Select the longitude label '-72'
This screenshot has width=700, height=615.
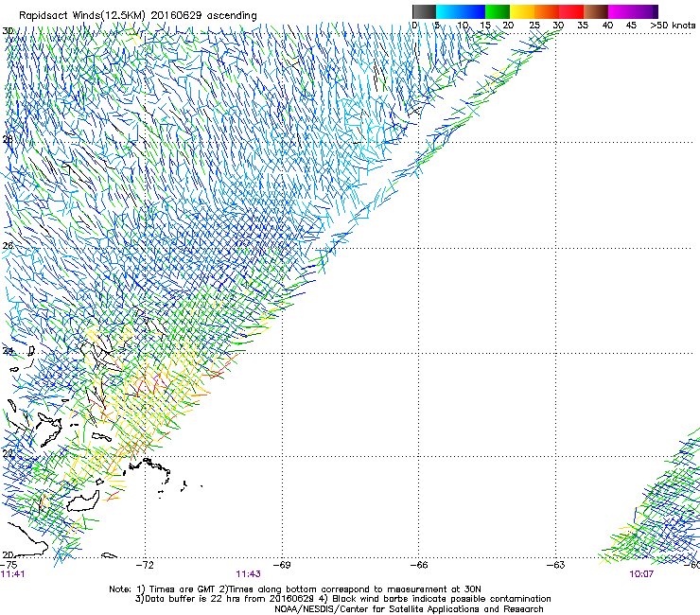[x=145, y=565]
